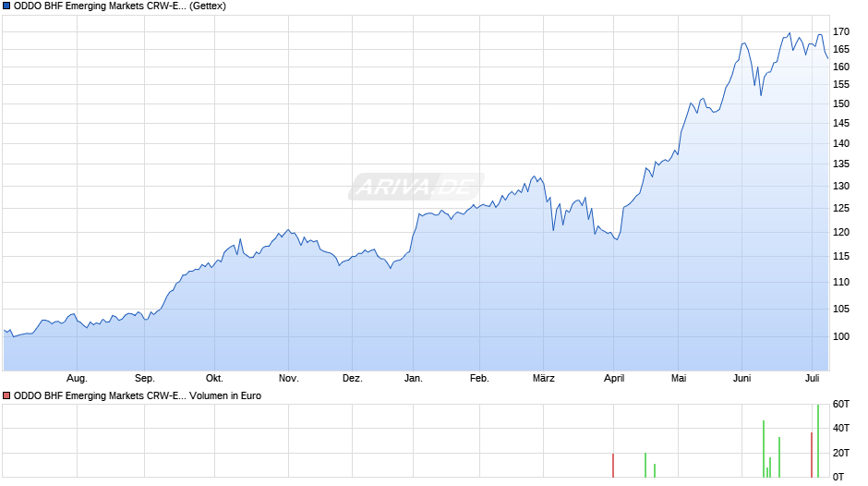Click the 'April' month label

point(614,379)
